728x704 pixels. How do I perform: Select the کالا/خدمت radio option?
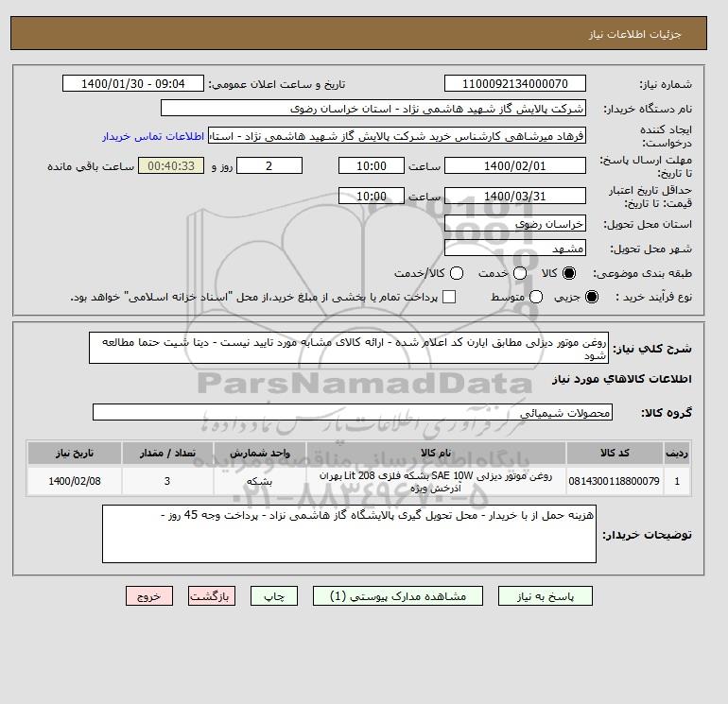click(x=457, y=273)
